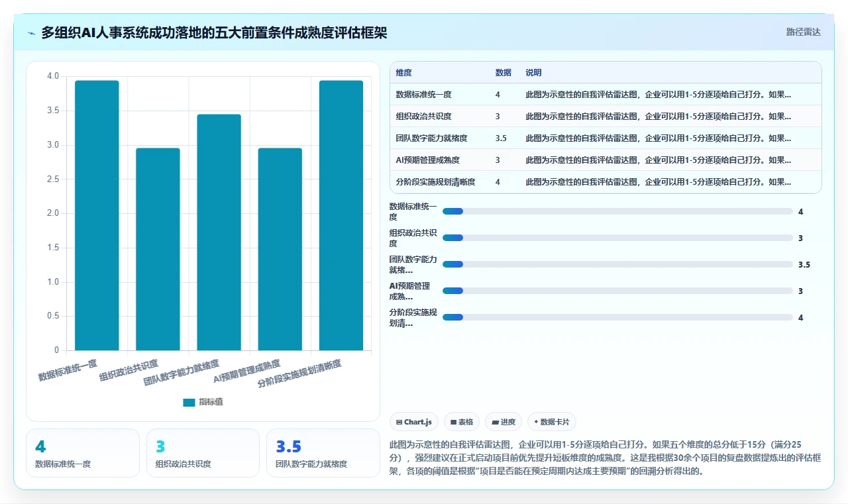Screen dimensions: 848x504
Task: Click the 组织政治共识度 bar in chart
Action: click(x=158, y=249)
